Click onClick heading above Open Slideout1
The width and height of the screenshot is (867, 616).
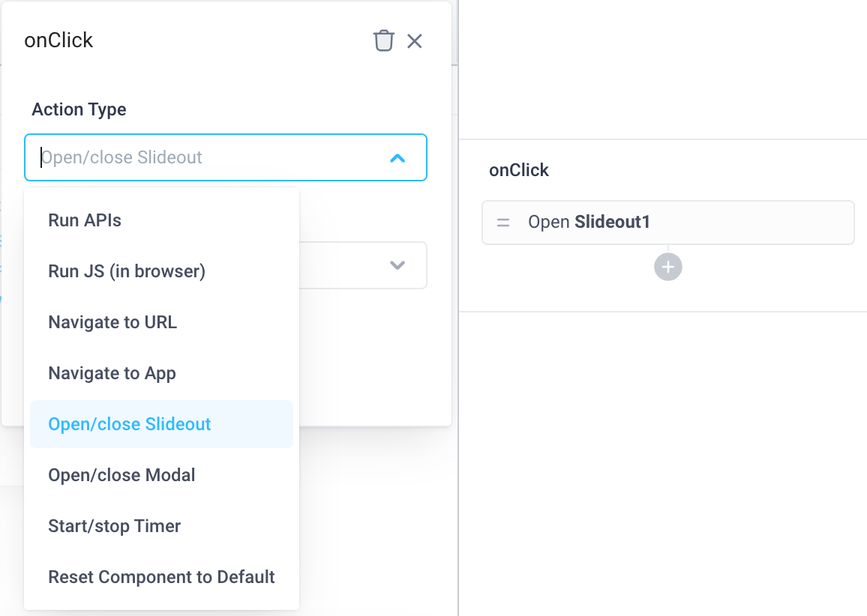pyautogui.click(x=519, y=170)
